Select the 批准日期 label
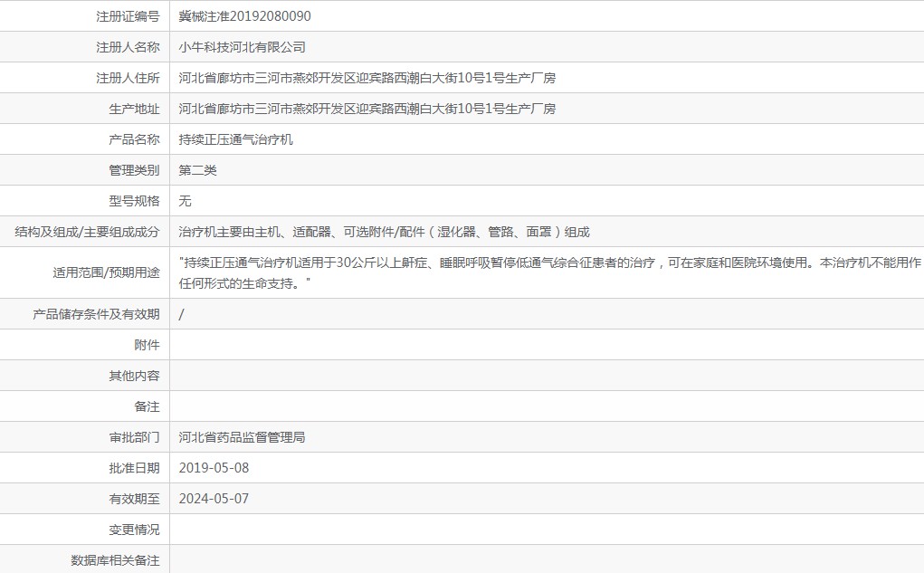Viewport: 924px width, 573px height. tap(134, 468)
